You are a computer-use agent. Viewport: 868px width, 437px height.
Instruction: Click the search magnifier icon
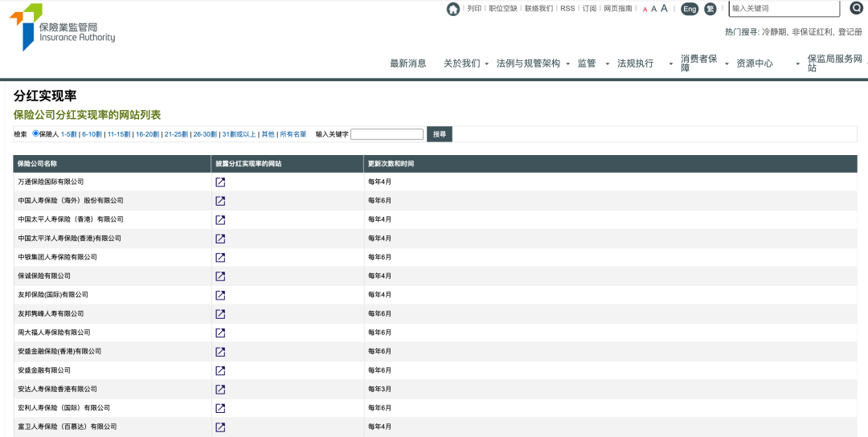click(856, 8)
